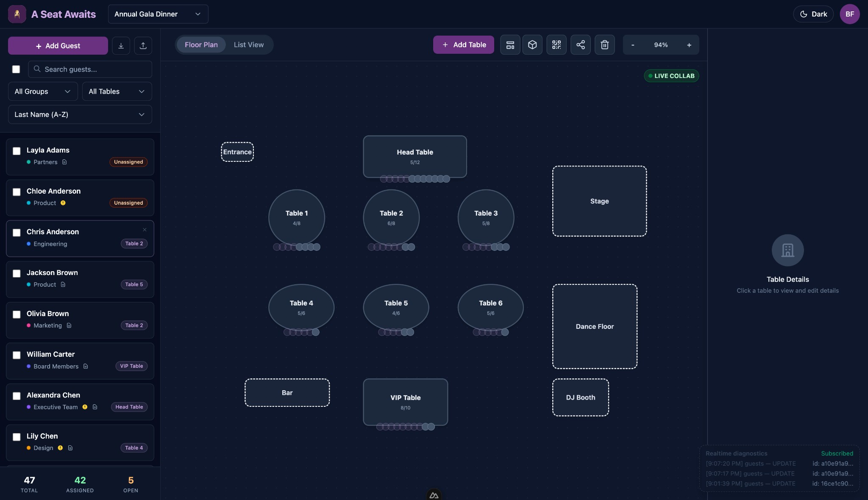Select the share icon in the toolbar
The width and height of the screenshot is (868, 500).
click(x=581, y=44)
